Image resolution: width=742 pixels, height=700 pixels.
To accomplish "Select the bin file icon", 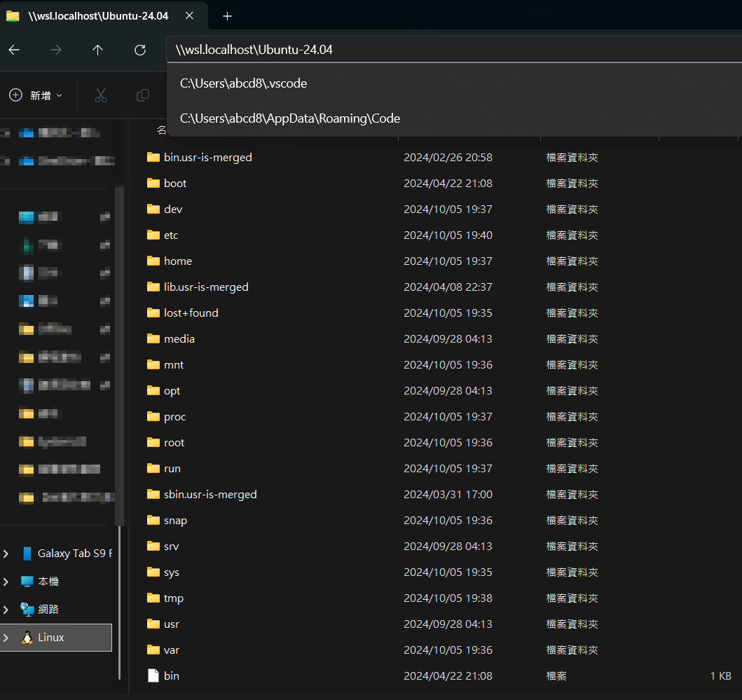I will coord(153,675).
